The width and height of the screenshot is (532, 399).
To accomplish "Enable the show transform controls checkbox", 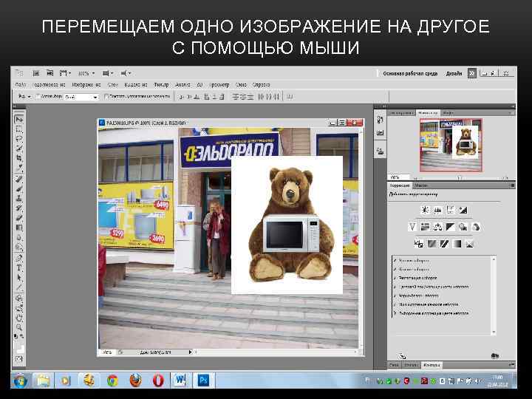I will [106, 97].
